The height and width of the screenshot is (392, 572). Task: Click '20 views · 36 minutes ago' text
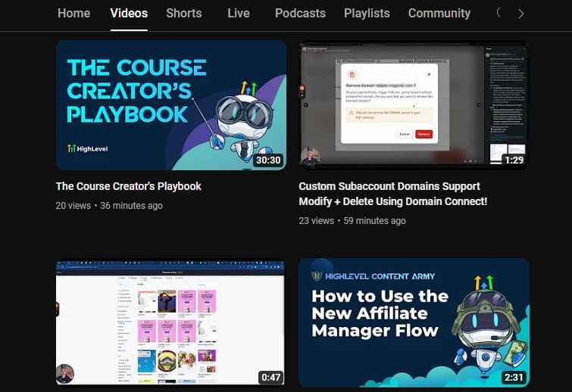[109, 206]
